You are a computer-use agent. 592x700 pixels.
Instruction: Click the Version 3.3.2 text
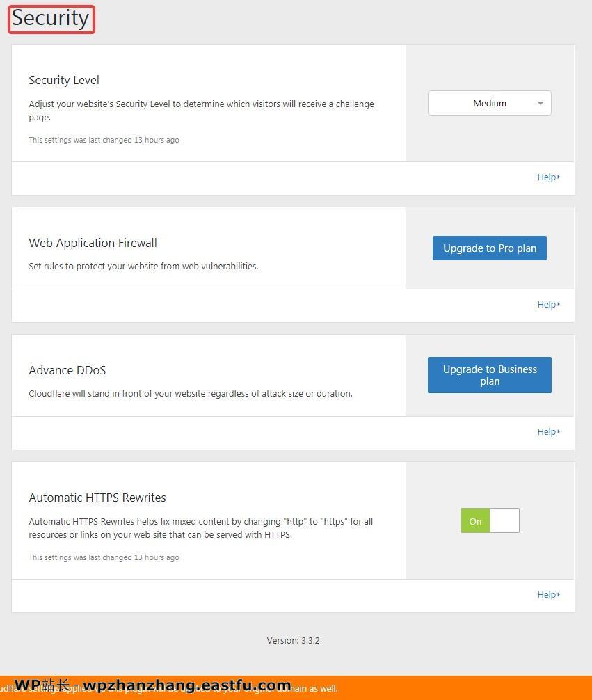point(293,641)
